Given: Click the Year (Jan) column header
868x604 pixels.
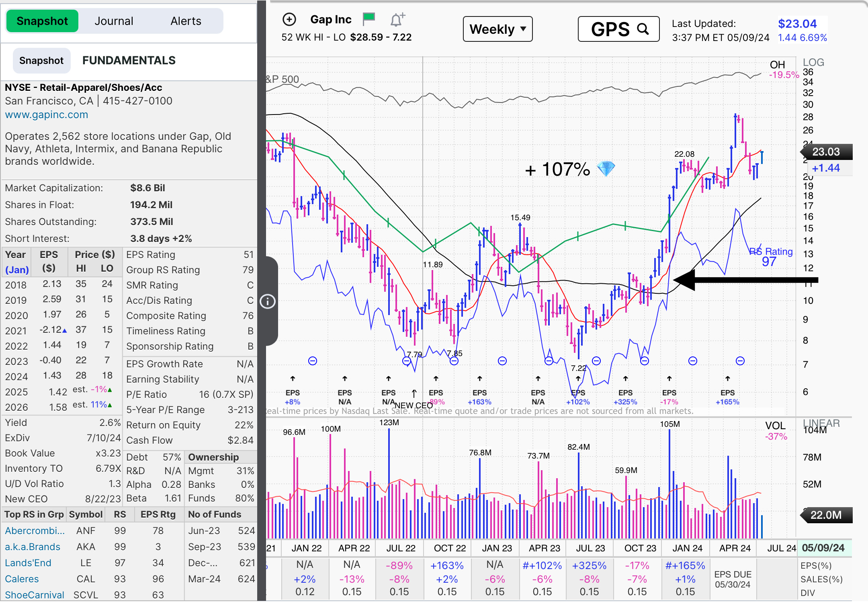Looking at the screenshot, I should (16, 262).
